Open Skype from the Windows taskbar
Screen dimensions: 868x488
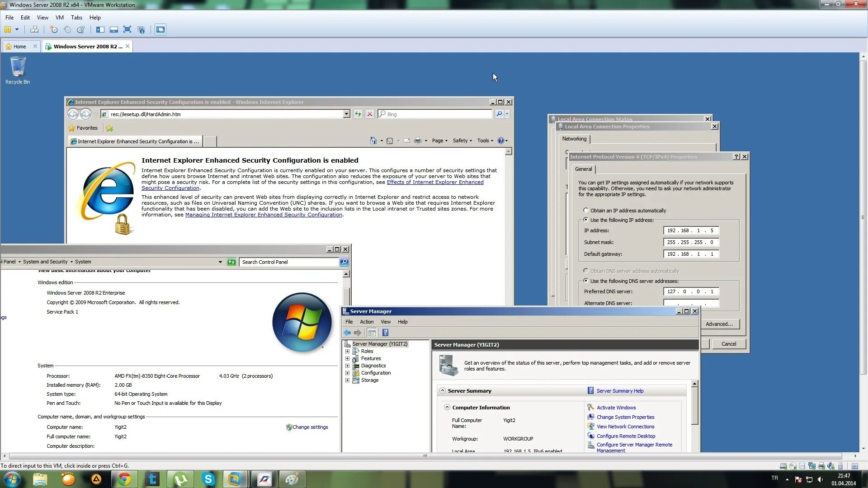coord(208,479)
